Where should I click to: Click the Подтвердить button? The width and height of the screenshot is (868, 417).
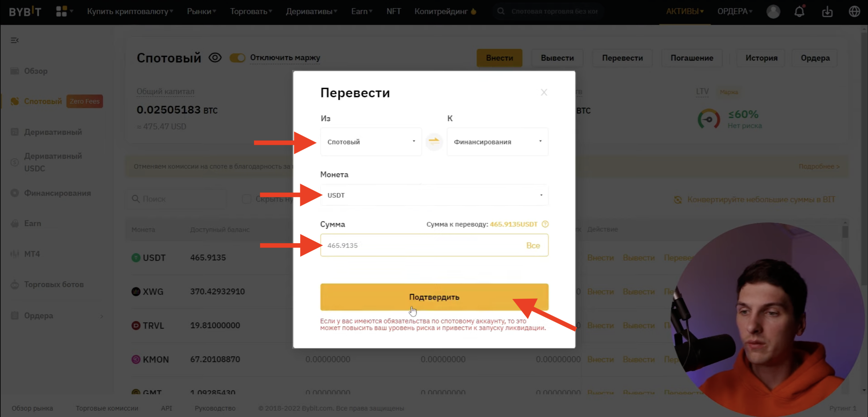click(434, 297)
